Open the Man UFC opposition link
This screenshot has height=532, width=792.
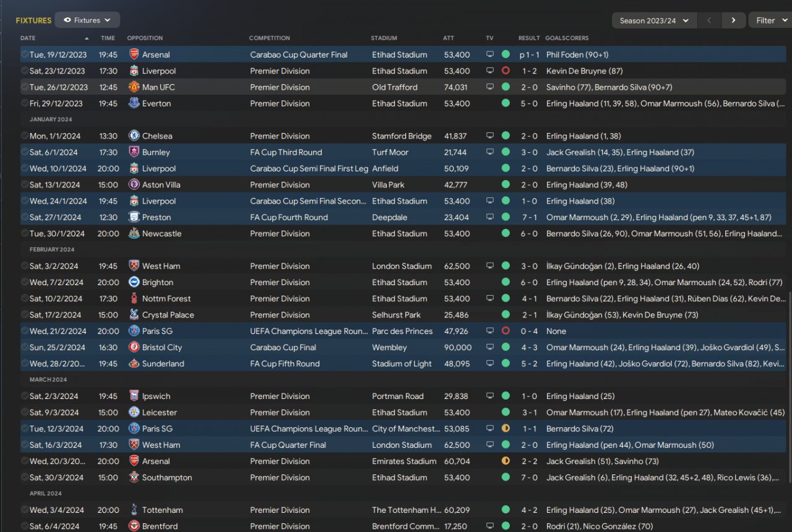158,87
